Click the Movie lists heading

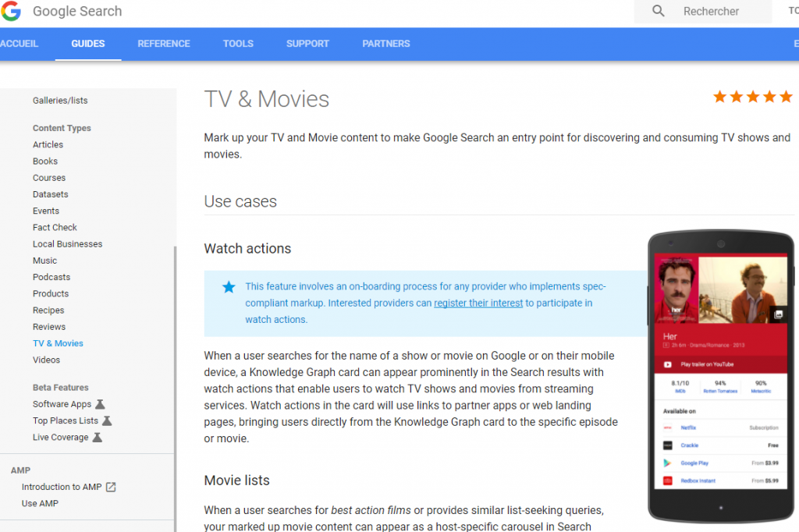(x=237, y=481)
